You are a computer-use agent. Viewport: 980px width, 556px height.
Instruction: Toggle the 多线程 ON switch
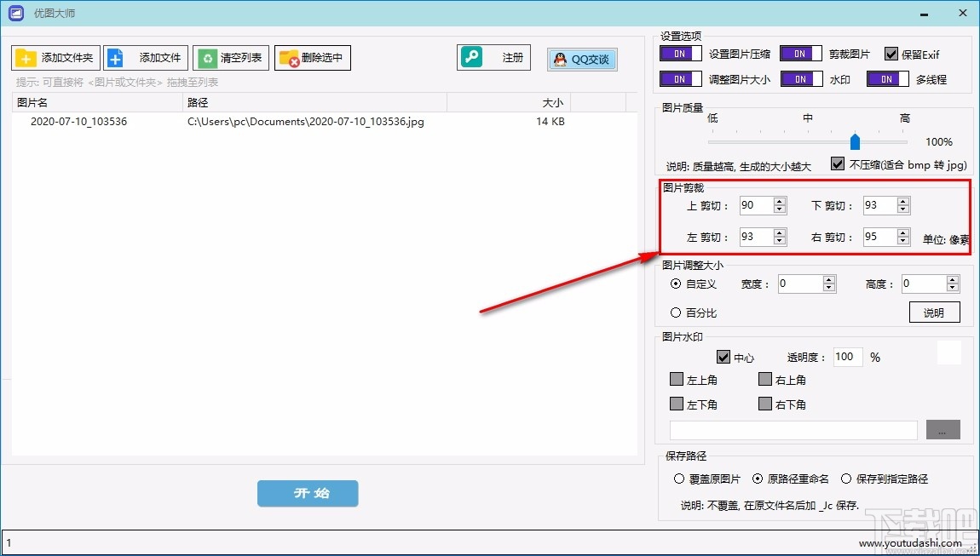(x=887, y=78)
